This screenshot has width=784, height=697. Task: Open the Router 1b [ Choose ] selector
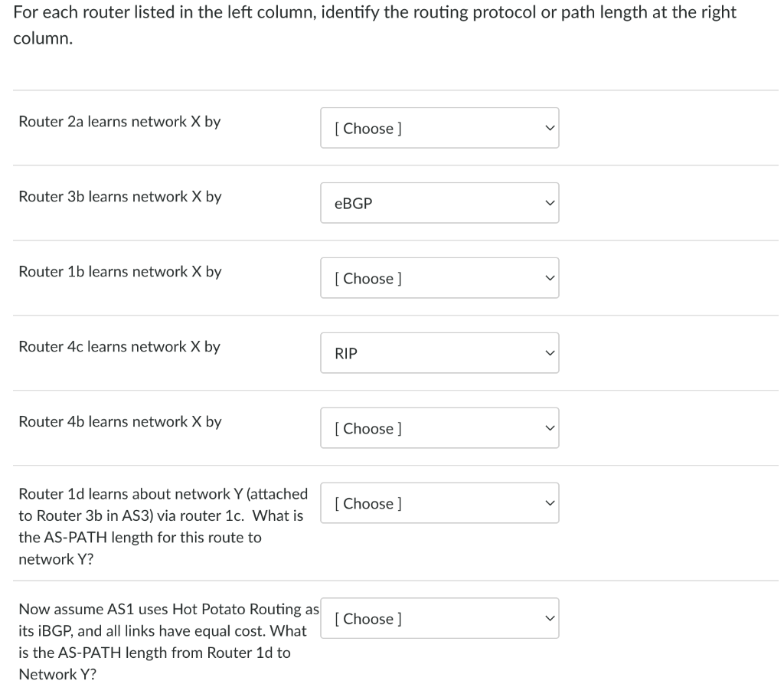pos(439,277)
